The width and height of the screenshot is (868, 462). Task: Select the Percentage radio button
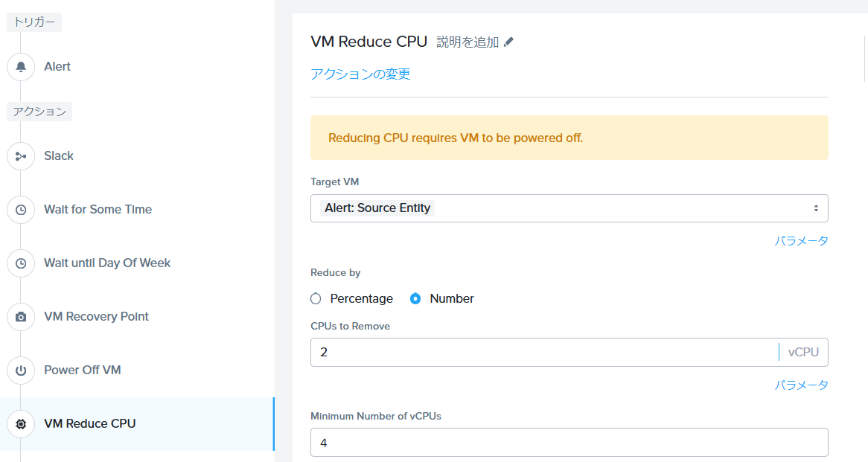point(316,298)
